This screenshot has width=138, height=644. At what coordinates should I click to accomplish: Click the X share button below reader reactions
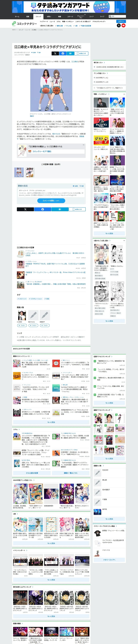tap(25, 209)
